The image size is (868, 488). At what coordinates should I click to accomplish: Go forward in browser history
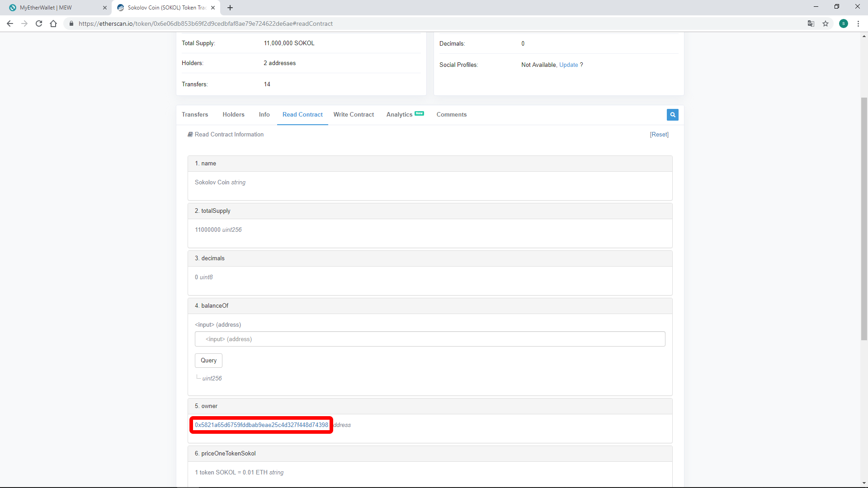point(24,23)
